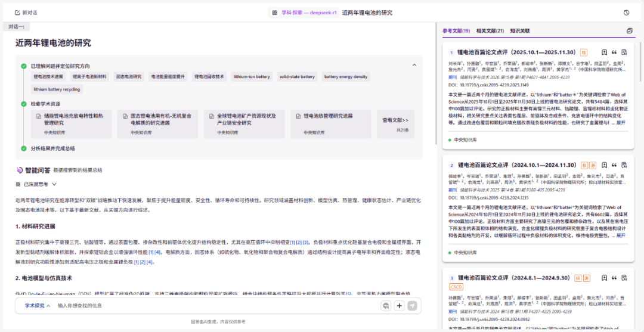Click the send arrow in the input bar
Screen dimensions: 644x332
[412, 306]
